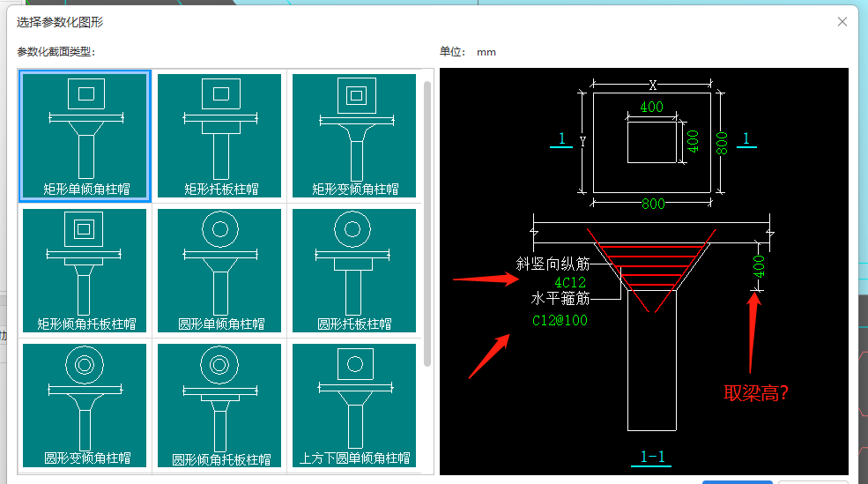This screenshot has width=868, height=484.
Task: Select the 矩形变倾角柱帽 section type
Action: pyautogui.click(x=354, y=136)
